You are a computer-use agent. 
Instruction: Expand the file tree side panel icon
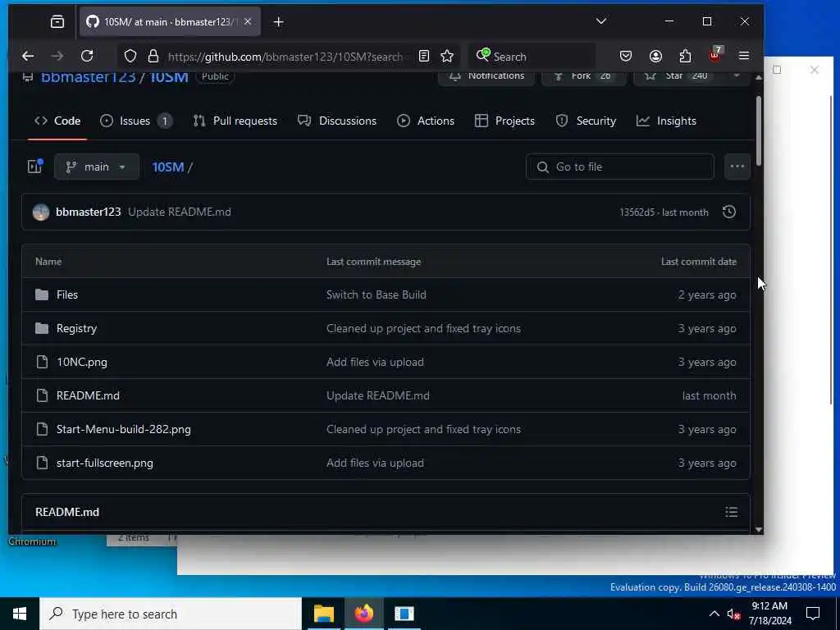coord(34,167)
